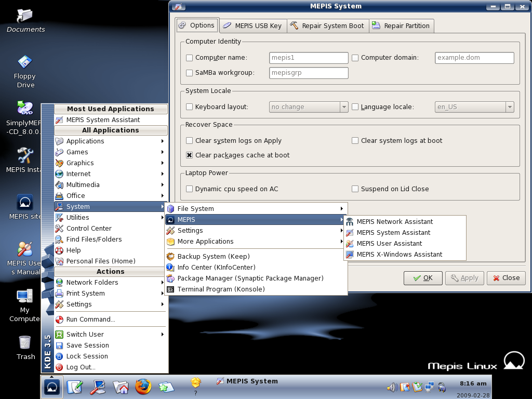The width and height of the screenshot is (532, 399).
Task: Enable Clear system logs at boot
Action: tap(355, 141)
